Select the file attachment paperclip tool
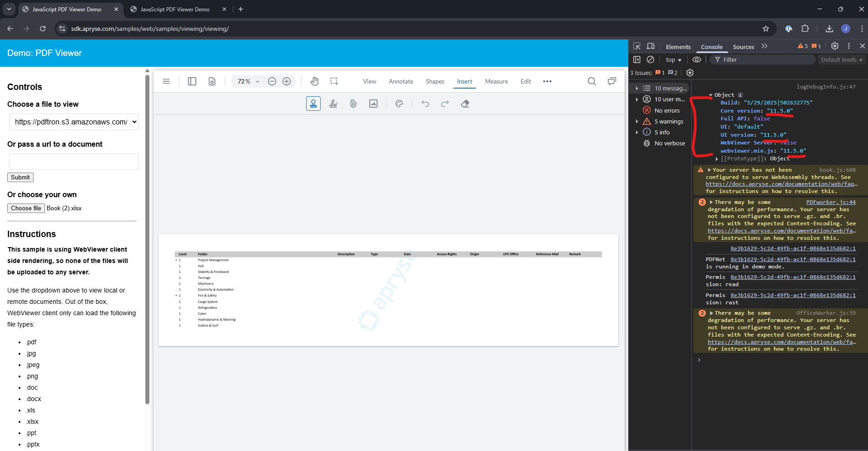Screen dimensions: 868x451 point(353,104)
